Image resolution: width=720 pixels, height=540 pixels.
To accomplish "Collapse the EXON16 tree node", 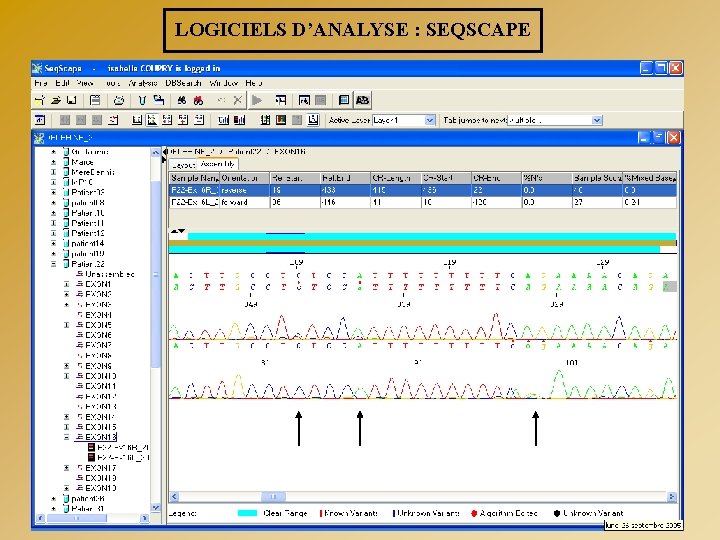I will click(x=67, y=437).
